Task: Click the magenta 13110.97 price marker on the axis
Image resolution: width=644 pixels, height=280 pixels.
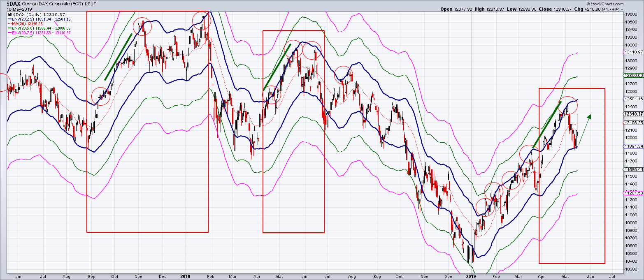Action: pos(634,52)
